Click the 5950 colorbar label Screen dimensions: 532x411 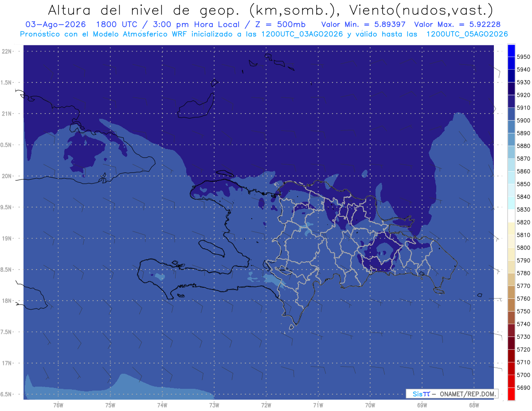(523, 57)
